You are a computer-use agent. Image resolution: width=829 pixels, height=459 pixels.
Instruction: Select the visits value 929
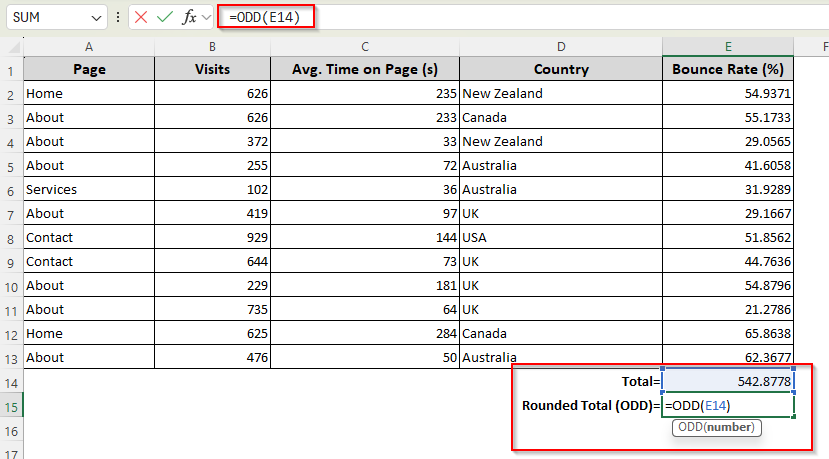213,237
